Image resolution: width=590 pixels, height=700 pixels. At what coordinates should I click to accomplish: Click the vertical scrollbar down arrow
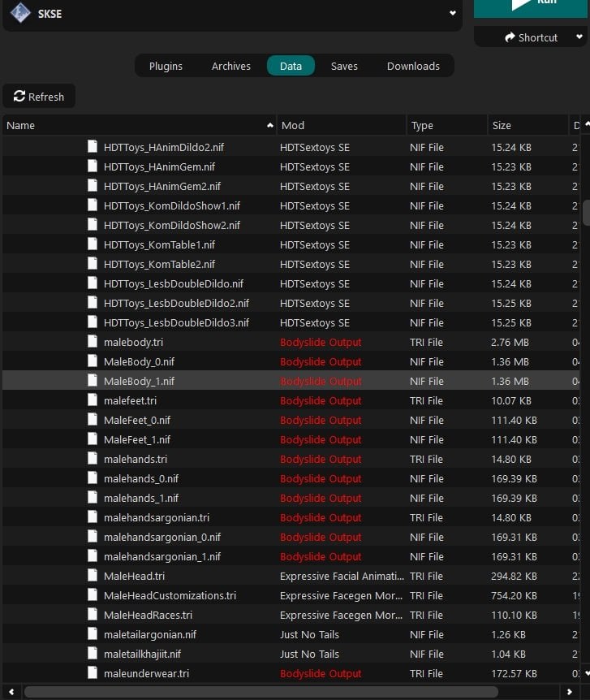point(587,672)
